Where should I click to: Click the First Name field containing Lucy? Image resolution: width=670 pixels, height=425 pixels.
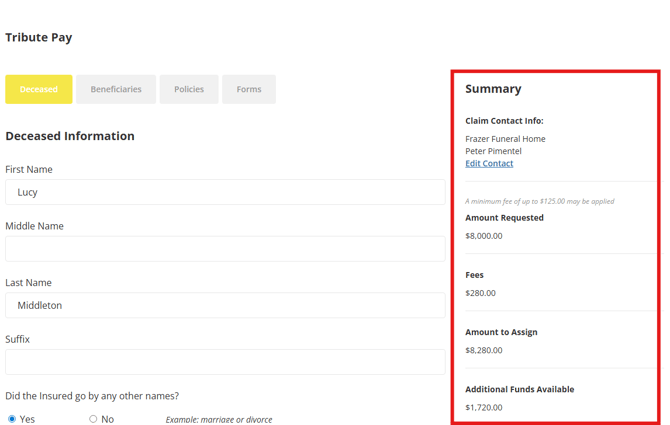225,192
